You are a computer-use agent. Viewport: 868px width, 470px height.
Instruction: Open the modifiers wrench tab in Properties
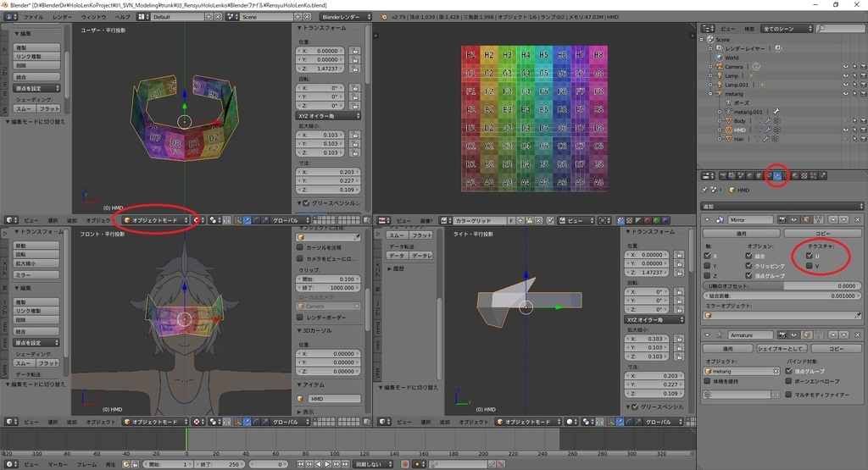[x=777, y=176]
